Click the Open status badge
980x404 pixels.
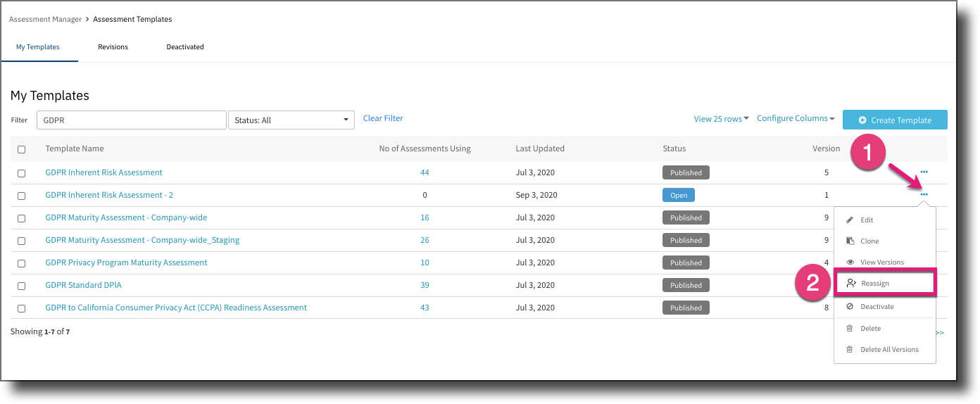(x=679, y=195)
